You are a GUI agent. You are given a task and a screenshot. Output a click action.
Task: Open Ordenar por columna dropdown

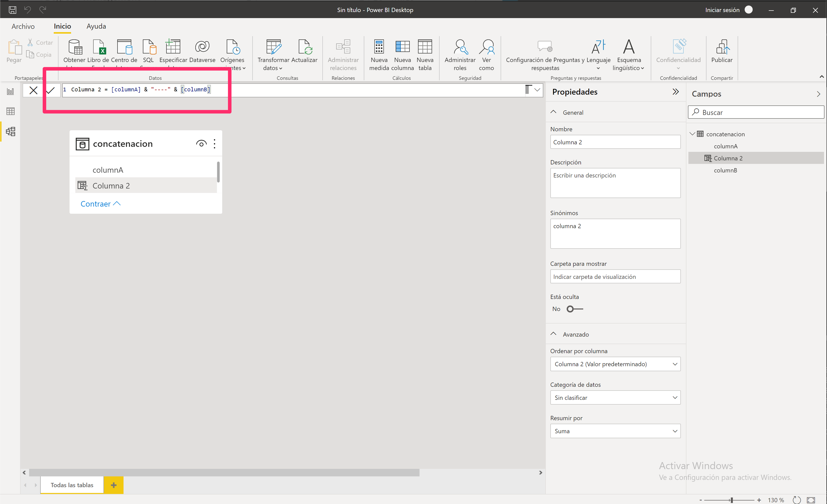(615, 364)
